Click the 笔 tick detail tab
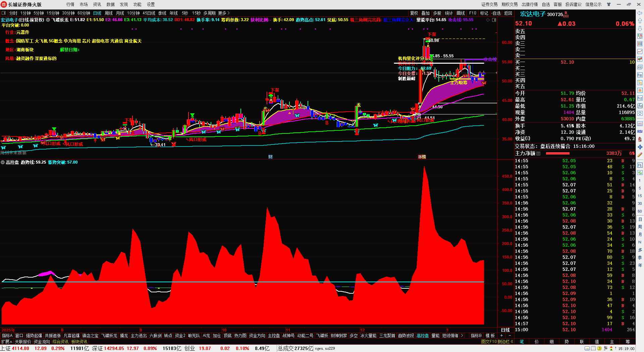 [x=522, y=342]
